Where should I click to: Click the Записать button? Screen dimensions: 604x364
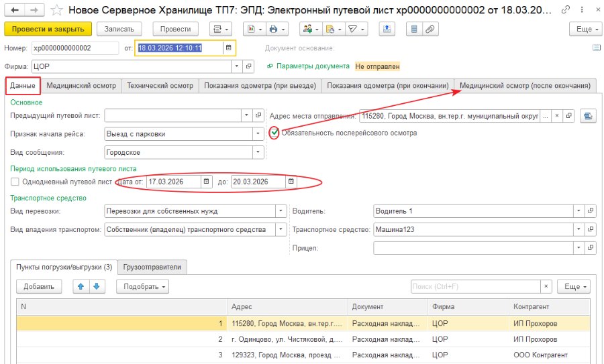pyautogui.click(x=119, y=29)
